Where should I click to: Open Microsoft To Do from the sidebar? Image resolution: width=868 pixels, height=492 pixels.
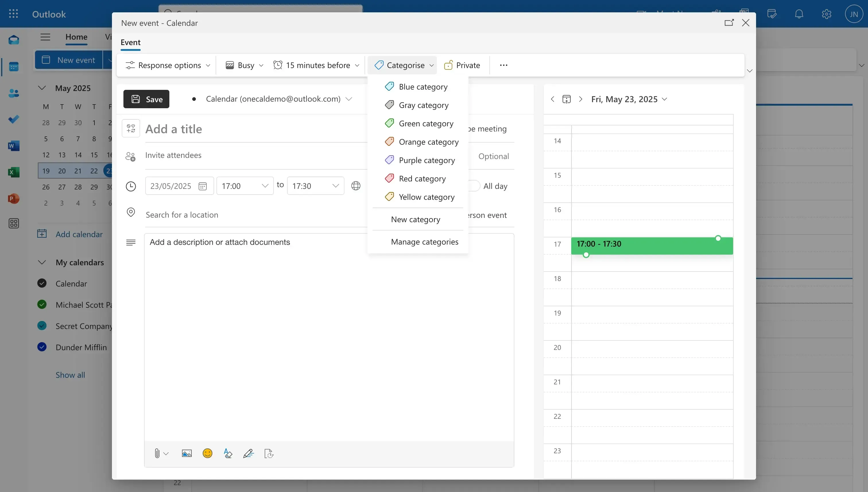pos(13,119)
